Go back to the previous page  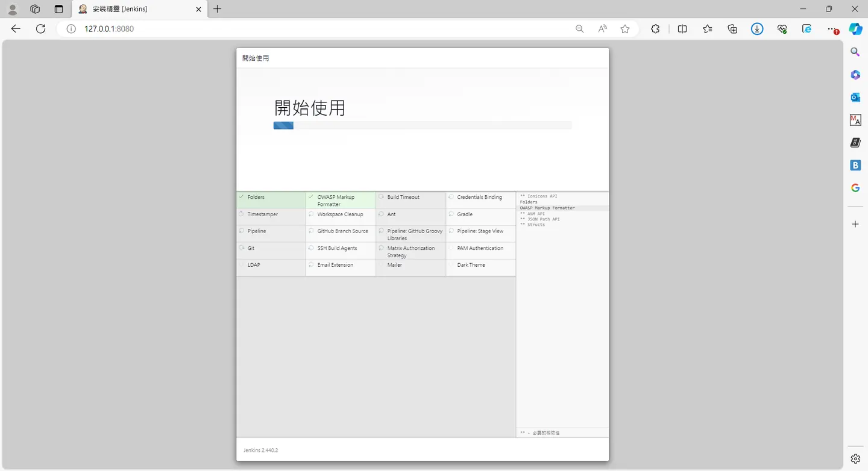click(x=16, y=28)
